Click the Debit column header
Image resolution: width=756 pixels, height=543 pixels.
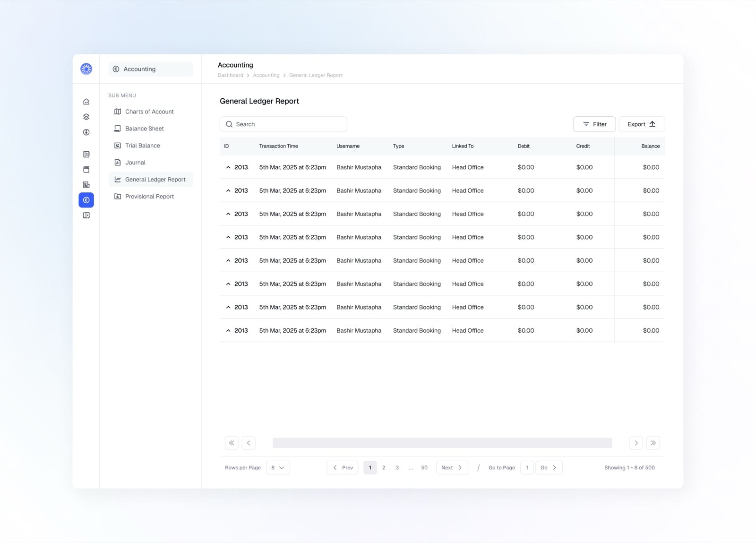click(524, 146)
